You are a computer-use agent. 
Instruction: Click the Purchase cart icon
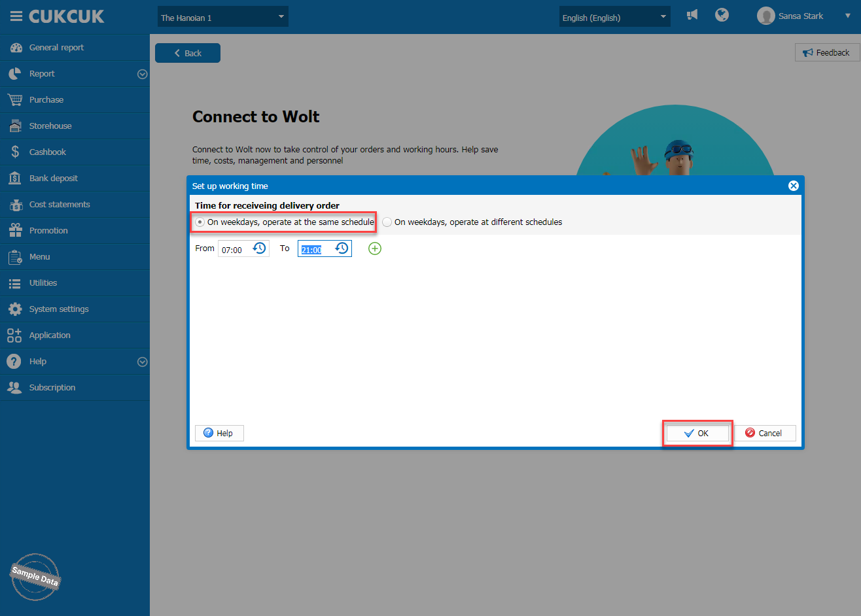coord(15,100)
